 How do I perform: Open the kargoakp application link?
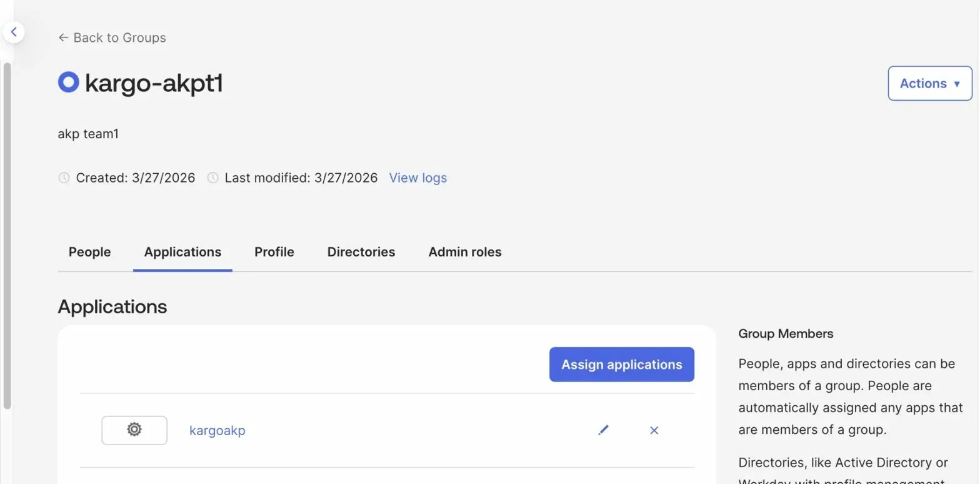[217, 430]
